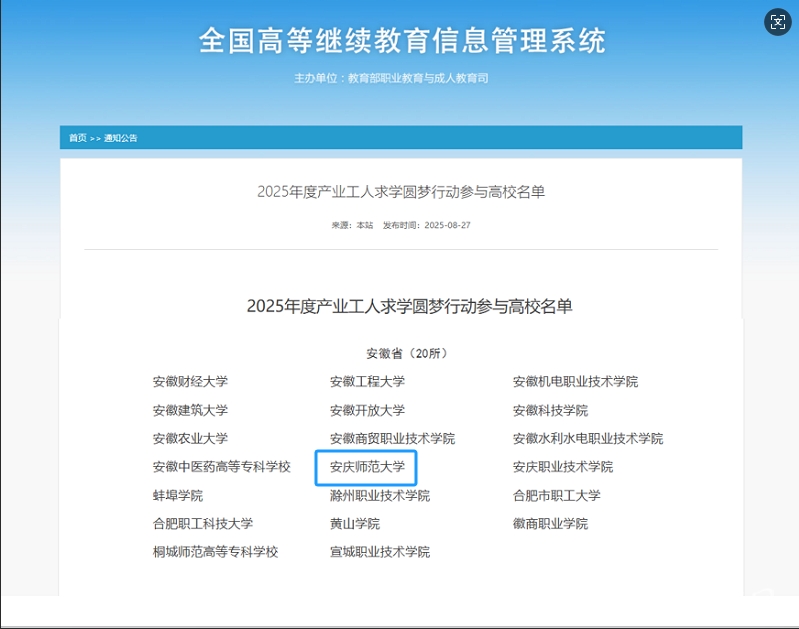Open 滁州职业技术学院 entry
The image size is (799, 629).
click(x=380, y=495)
